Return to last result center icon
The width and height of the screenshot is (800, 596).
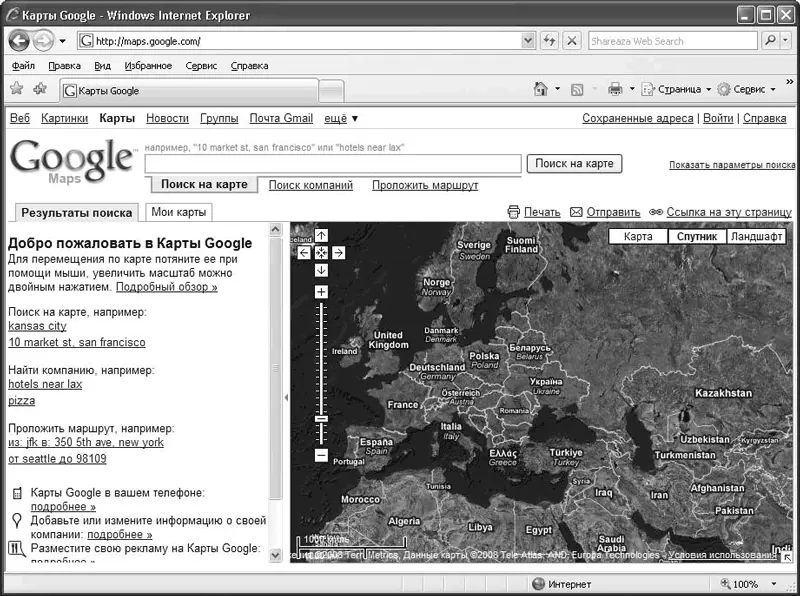pos(321,253)
